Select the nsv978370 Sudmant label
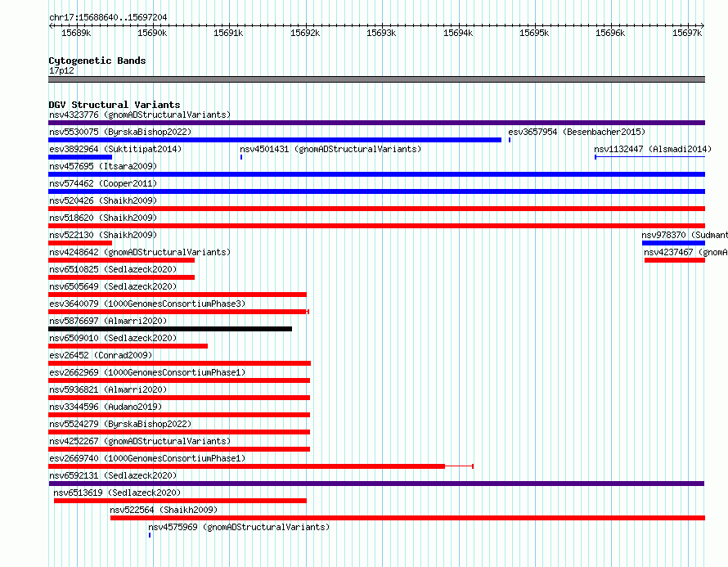This screenshot has width=728, height=567. point(685,235)
